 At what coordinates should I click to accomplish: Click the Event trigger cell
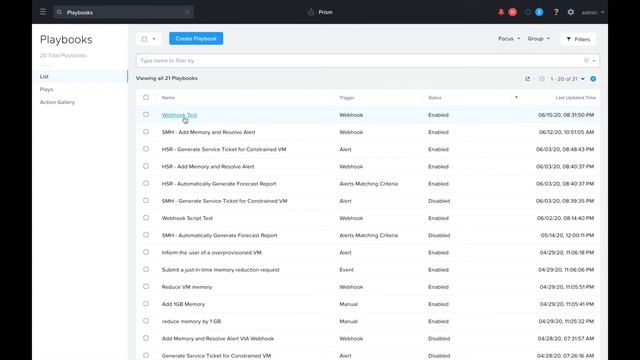tap(347, 270)
